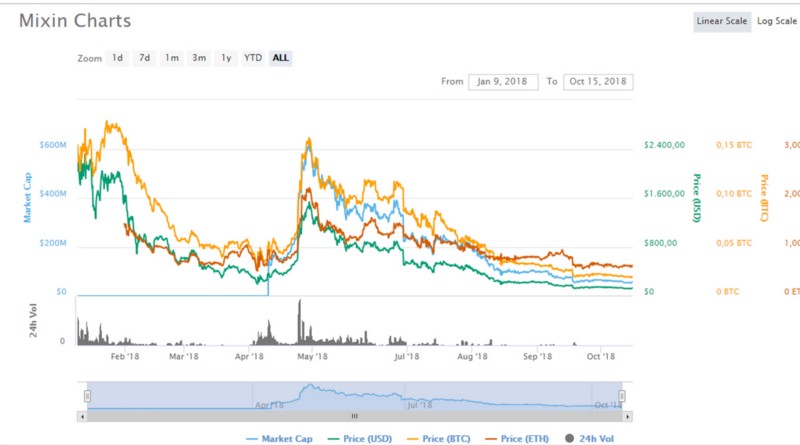The height and width of the screenshot is (445, 800).
Task: Select the 3m zoom range
Action: coord(199,58)
